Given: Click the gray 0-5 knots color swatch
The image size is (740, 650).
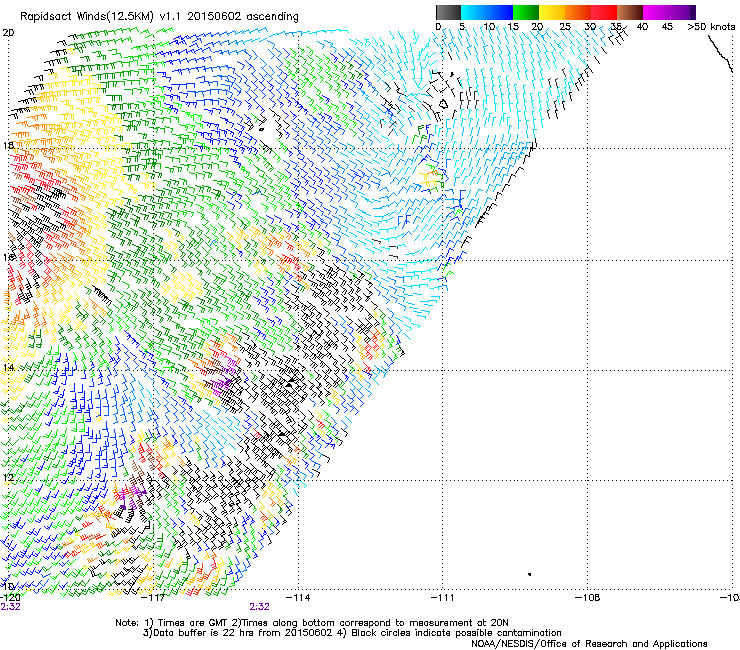Looking at the screenshot, I should pos(448,12).
